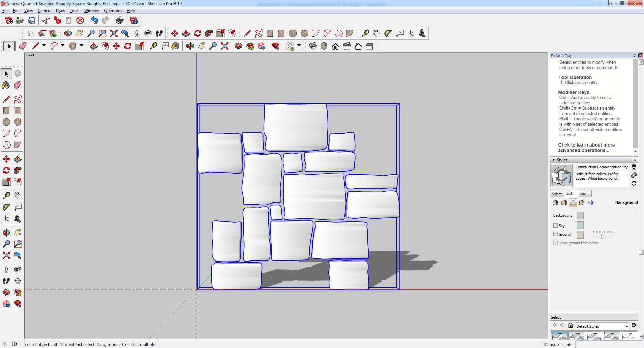Switch to the Mix tab
644x348 pixels.
(x=583, y=194)
